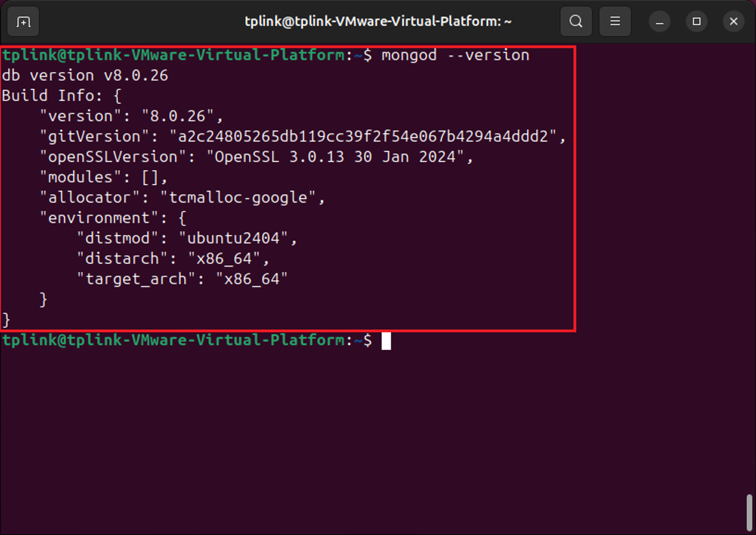Click the window title tplink@tplink-VMware-Virtual-Platform
This screenshot has height=535, width=756.
click(378, 22)
